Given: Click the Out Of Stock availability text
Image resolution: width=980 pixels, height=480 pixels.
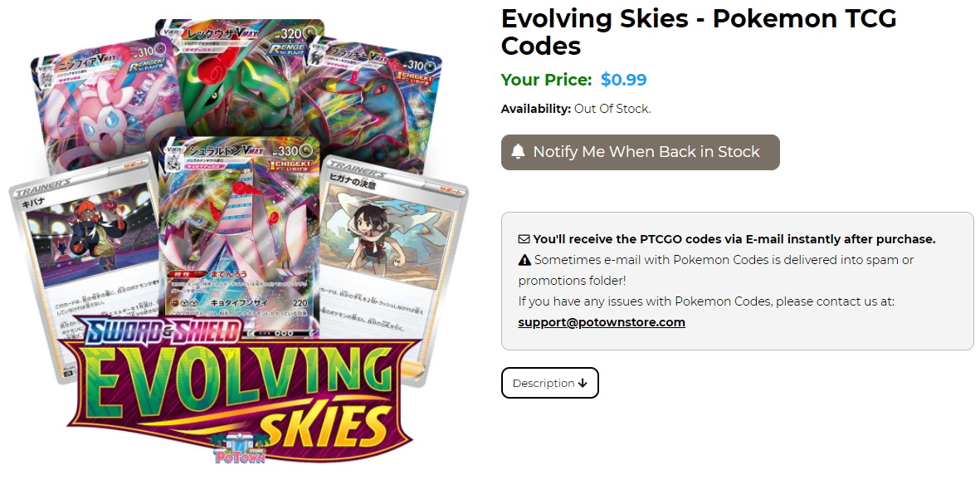Looking at the screenshot, I should coord(612,109).
